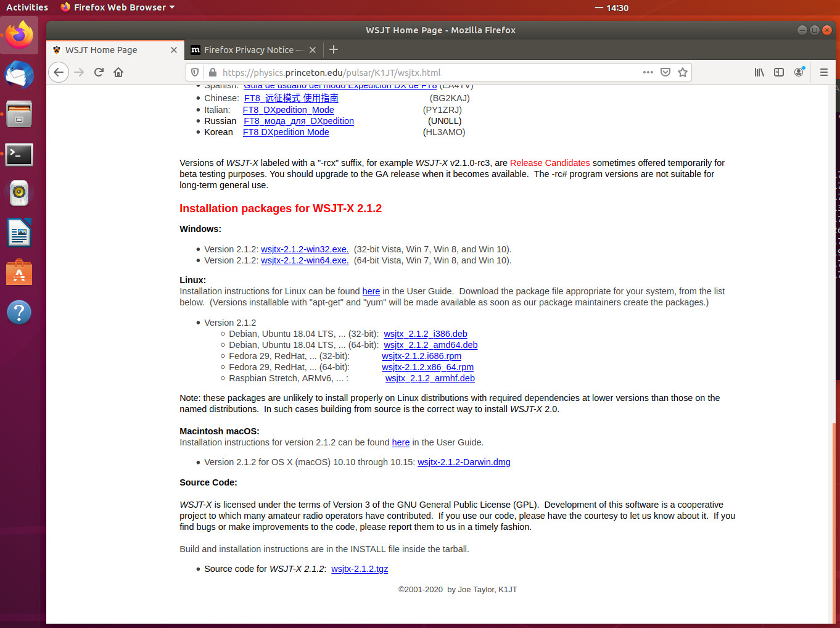Close the WSJT Home Page tab
Image resolution: width=840 pixels, height=628 pixels.
[174, 50]
